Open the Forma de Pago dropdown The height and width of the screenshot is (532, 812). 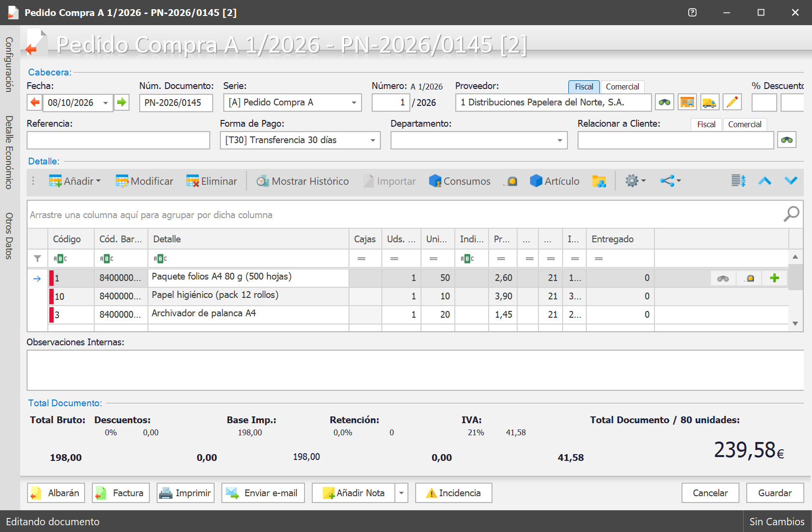tap(373, 140)
